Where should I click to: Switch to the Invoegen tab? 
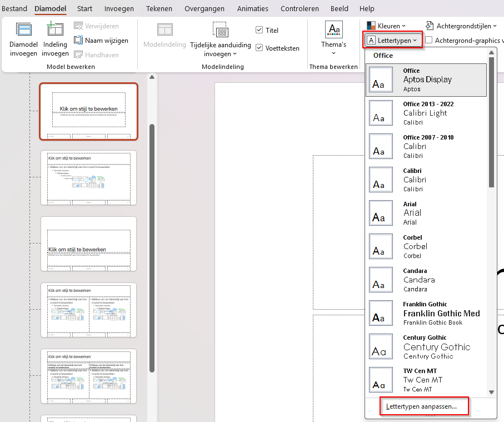[119, 9]
